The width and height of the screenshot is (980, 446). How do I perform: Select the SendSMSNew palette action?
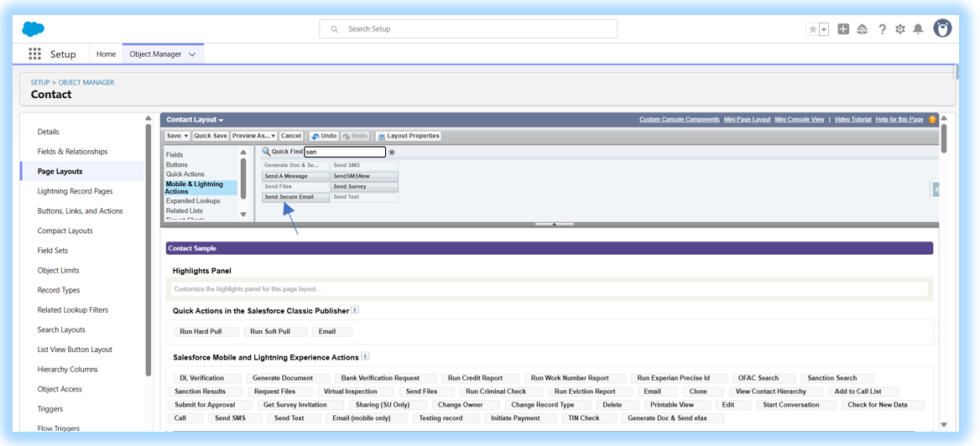click(x=364, y=176)
